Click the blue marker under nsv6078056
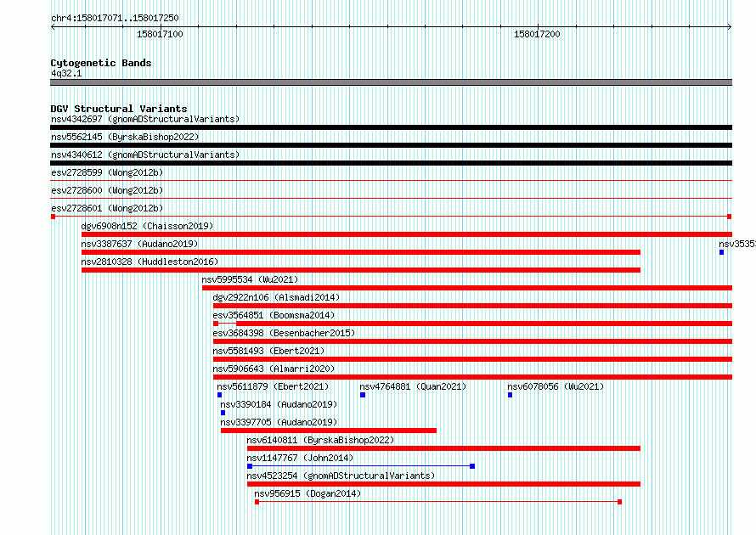This screenshot has height=535, width=756. [x=511, y=395]
